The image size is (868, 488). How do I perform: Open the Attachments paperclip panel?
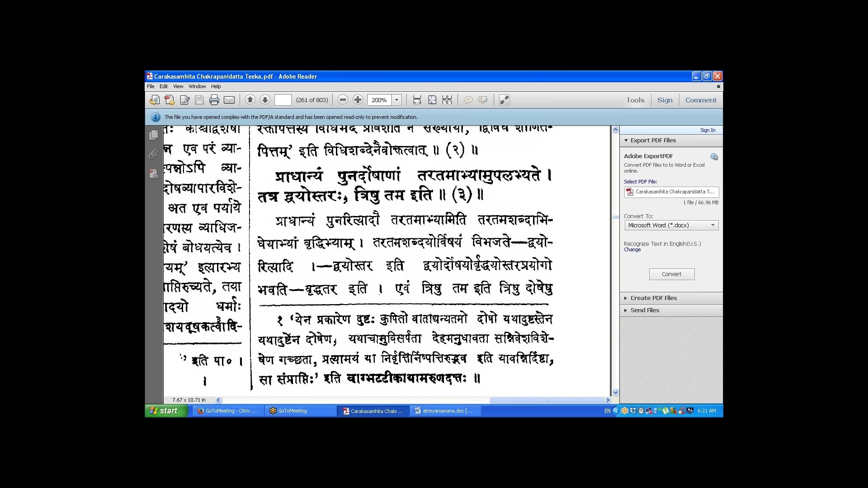click(x=154, y=155)
